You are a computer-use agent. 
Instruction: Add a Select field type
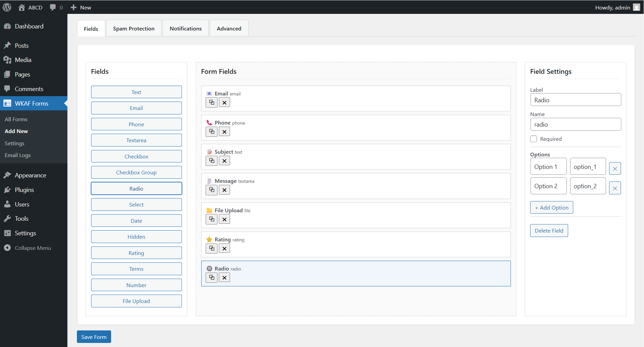point(137,204)
